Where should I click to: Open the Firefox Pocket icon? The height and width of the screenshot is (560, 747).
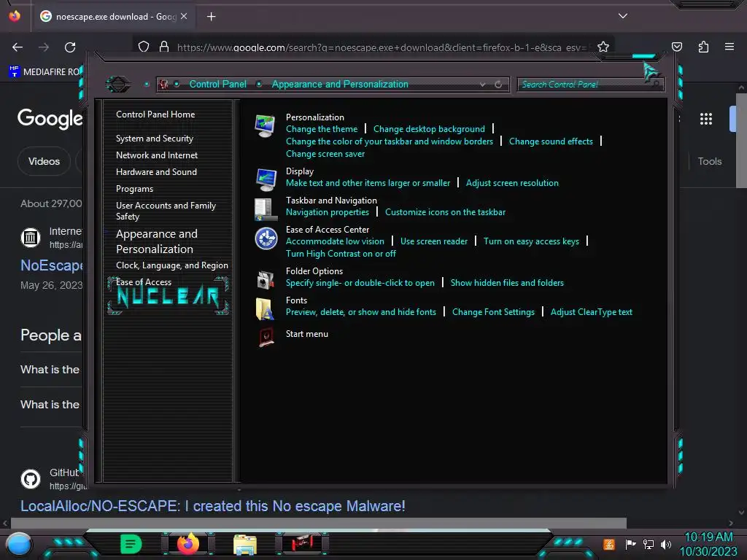676,47
